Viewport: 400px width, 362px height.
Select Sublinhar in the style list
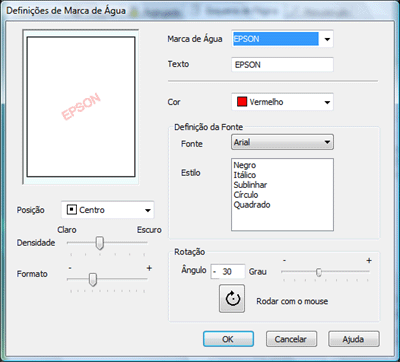point(250,185)
